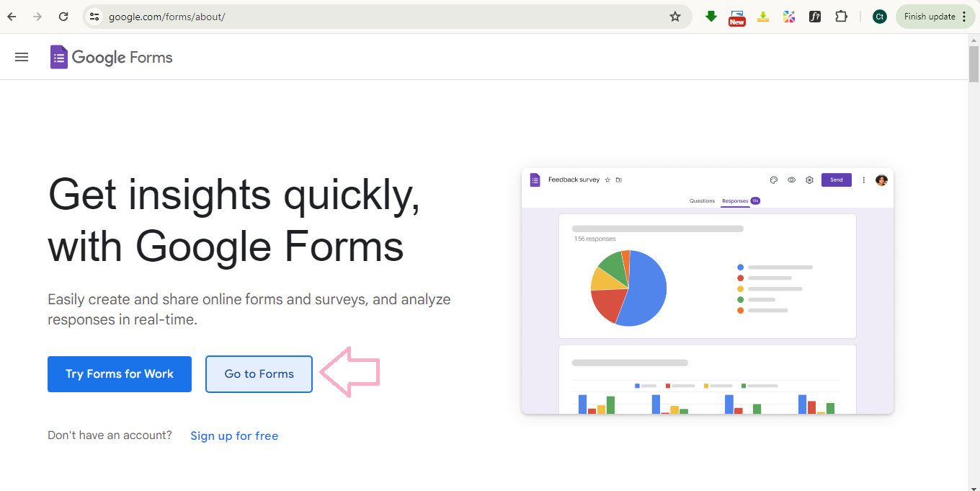Click Try Forms for Work
Screen dimensions: 980x491
click(x=120, y=374)
